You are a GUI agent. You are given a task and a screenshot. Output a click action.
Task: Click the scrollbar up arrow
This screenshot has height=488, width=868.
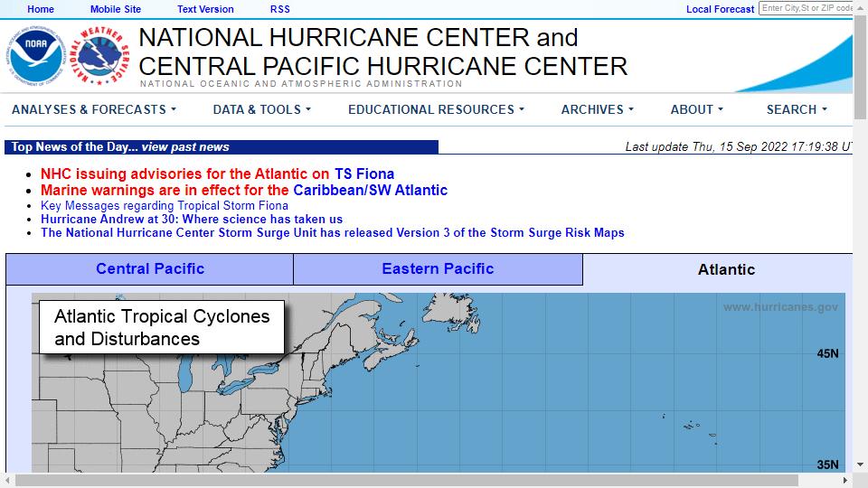860,8
